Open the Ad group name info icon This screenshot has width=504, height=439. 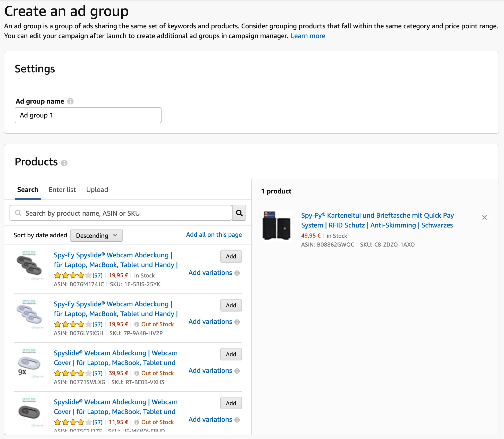click(x=70, y=101)
